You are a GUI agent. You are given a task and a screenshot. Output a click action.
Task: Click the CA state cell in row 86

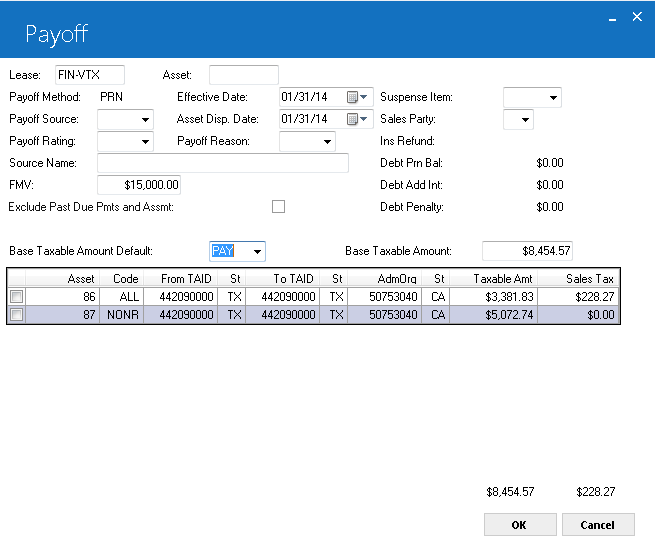pos(436,297)
